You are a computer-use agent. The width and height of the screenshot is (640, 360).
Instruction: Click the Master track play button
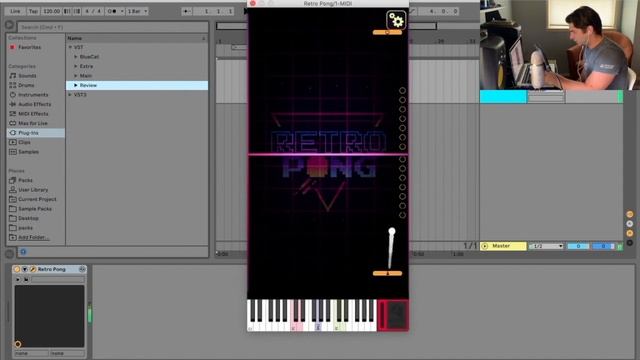[x=485, y=246]
